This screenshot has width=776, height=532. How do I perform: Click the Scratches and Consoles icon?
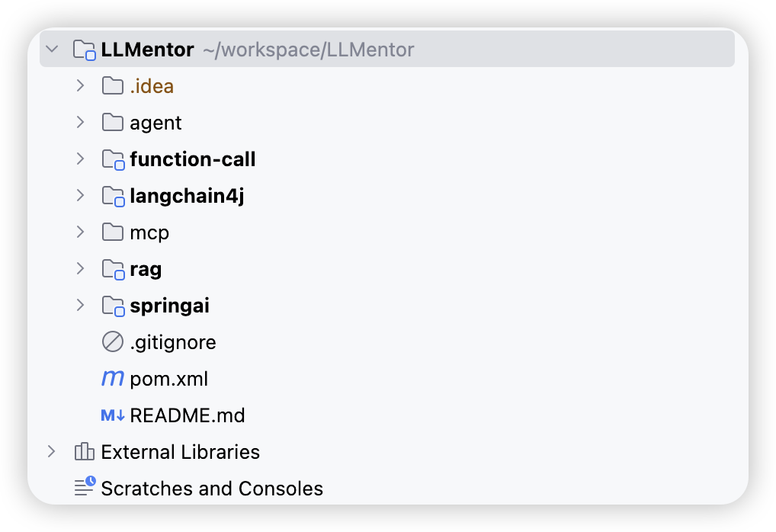(x=85, y=486)
